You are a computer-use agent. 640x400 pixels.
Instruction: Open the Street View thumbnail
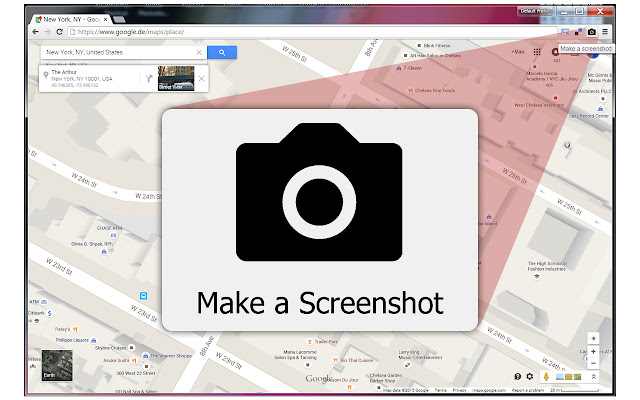(x=175, y=78)
